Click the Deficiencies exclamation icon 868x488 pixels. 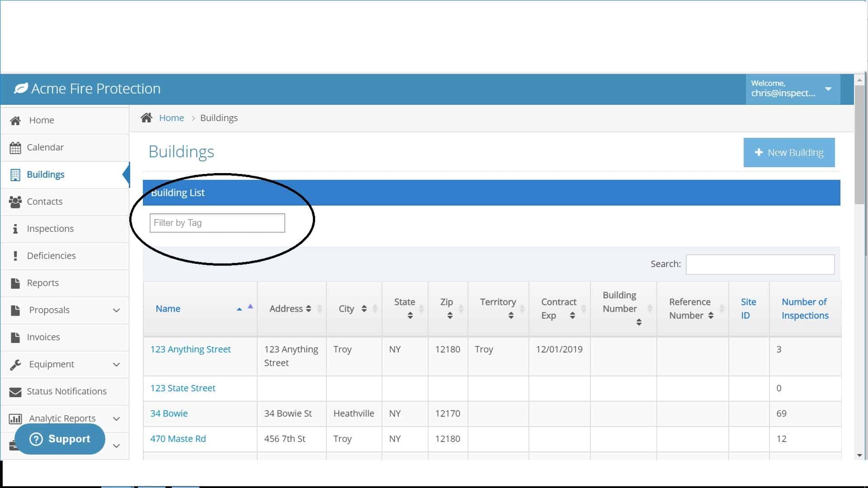(15, 256)
